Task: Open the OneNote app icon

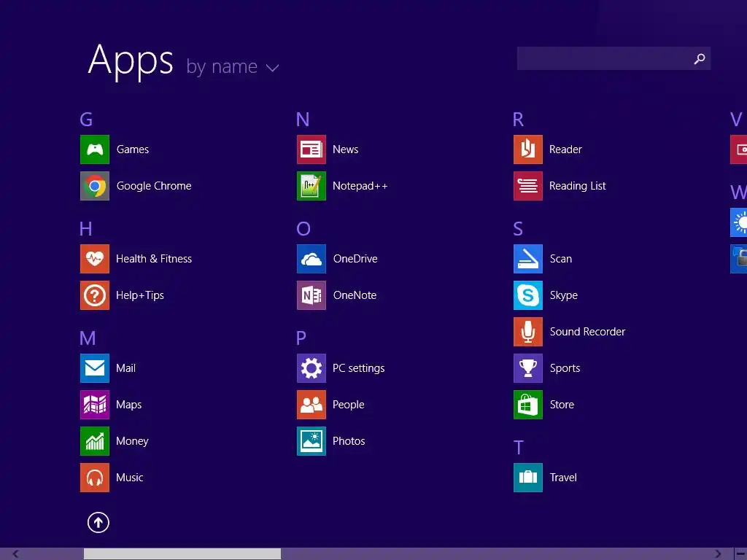Action: point(311,295)
